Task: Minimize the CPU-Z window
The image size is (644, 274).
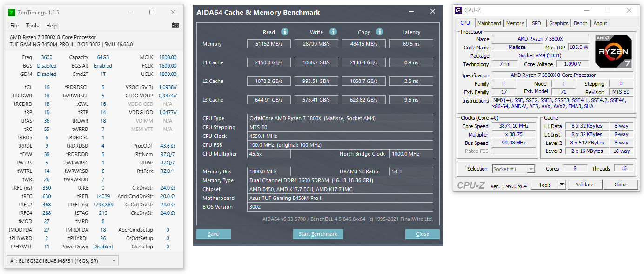Action: pyautogui.click(x=586, y=10)
